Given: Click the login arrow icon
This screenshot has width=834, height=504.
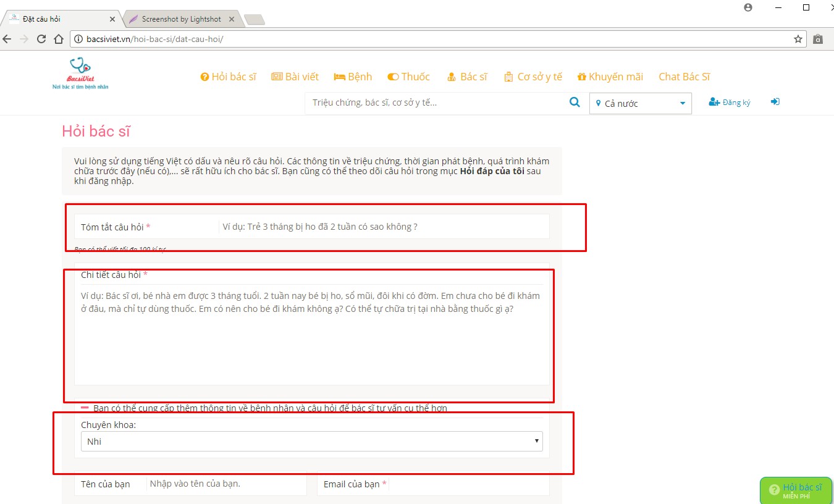Looking at the screenshot, I should 775,102.
